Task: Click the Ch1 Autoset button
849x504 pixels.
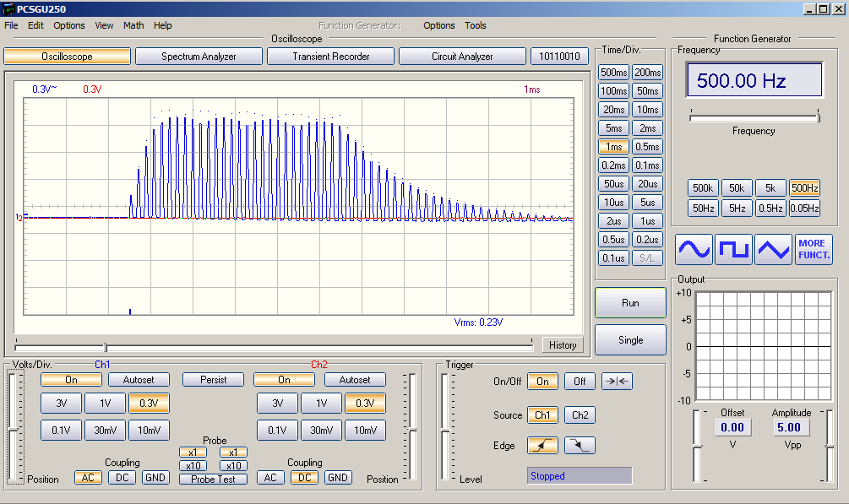Action: (x=139, y=380)
